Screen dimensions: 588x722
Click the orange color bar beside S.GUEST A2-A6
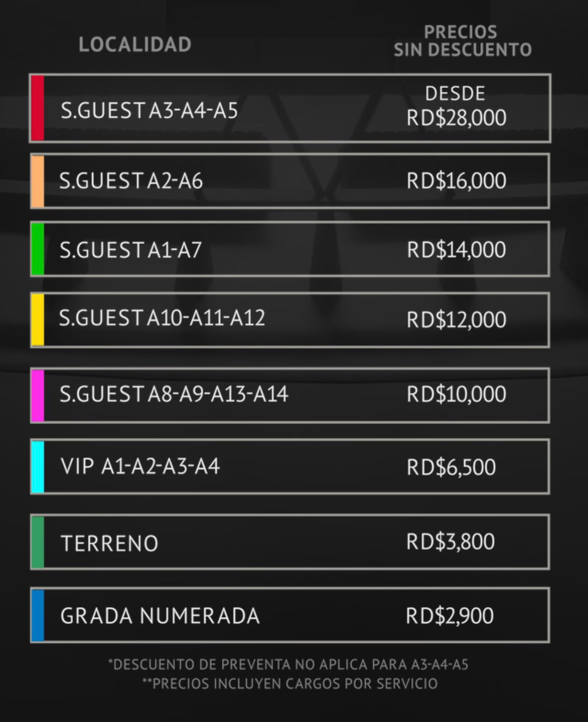click(38, 181)
